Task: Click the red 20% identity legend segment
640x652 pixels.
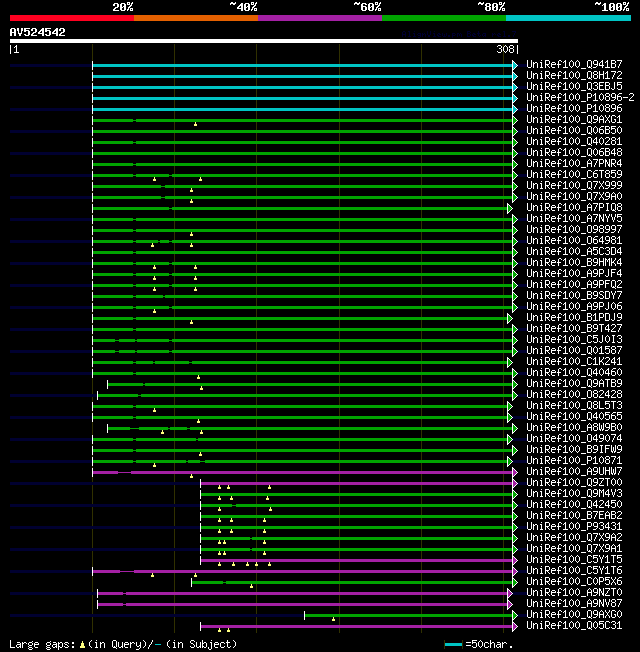Action: point(71,17)
